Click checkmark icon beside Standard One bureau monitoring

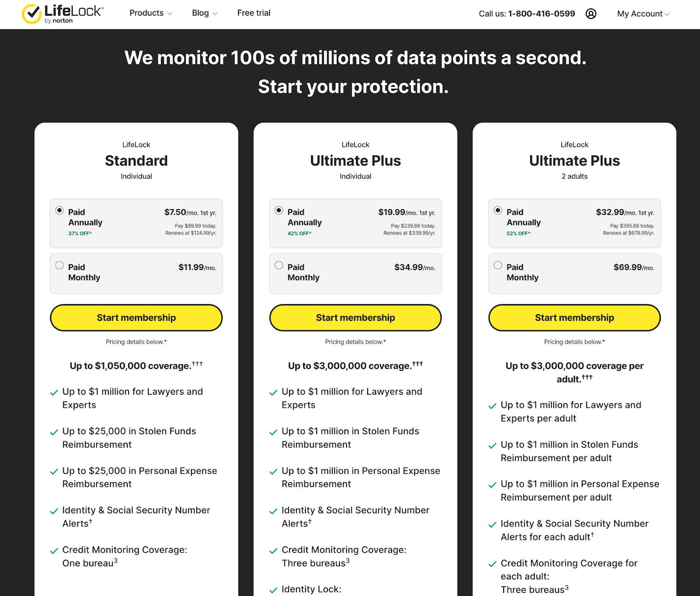(x=54, y=551)
